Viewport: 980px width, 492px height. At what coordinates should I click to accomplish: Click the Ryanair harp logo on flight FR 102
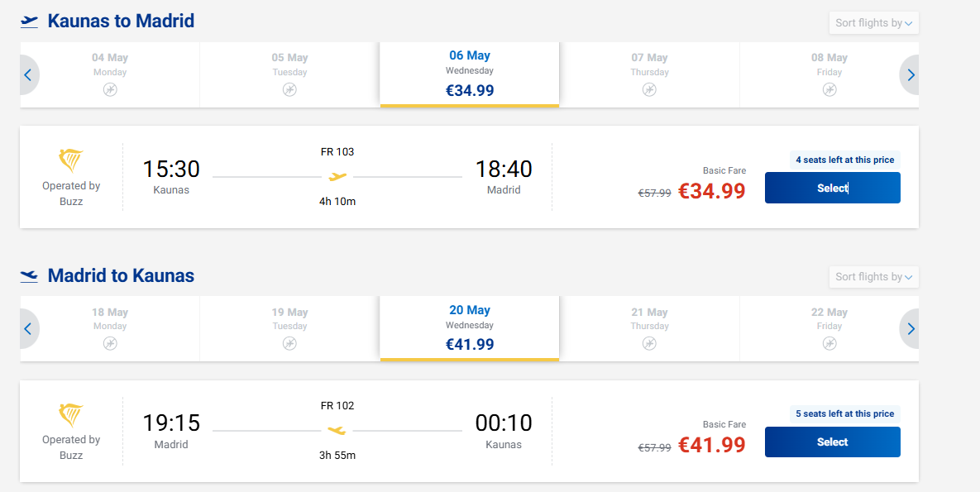click(71, 414)
